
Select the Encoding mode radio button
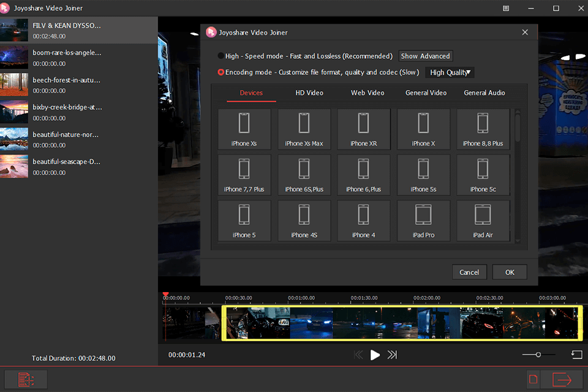221,72
